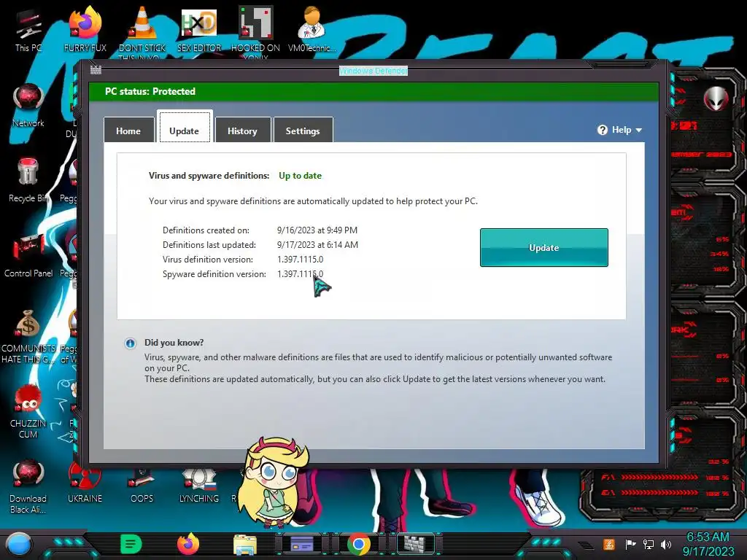Click the 'PC status: Protected' banner text
The image size is (747, 560).
tap(150, 91)
